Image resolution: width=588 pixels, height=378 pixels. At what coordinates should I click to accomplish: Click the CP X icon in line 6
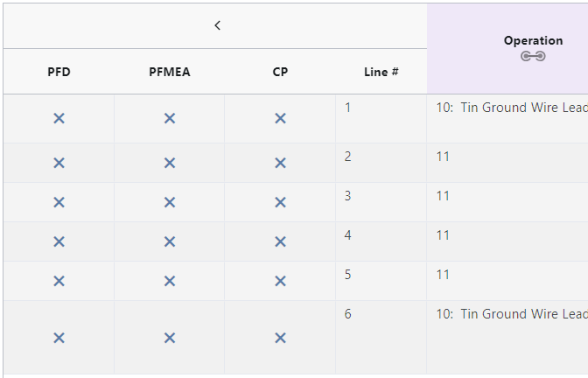(x=280, y=338)
